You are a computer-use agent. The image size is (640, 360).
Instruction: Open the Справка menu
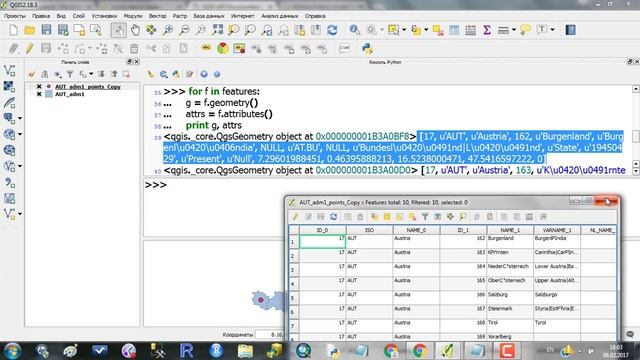[x=315, y=16]
